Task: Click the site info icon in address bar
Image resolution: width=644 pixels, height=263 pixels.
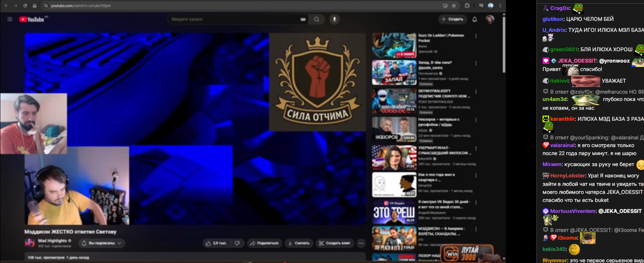Action: [x=46, y=5]
